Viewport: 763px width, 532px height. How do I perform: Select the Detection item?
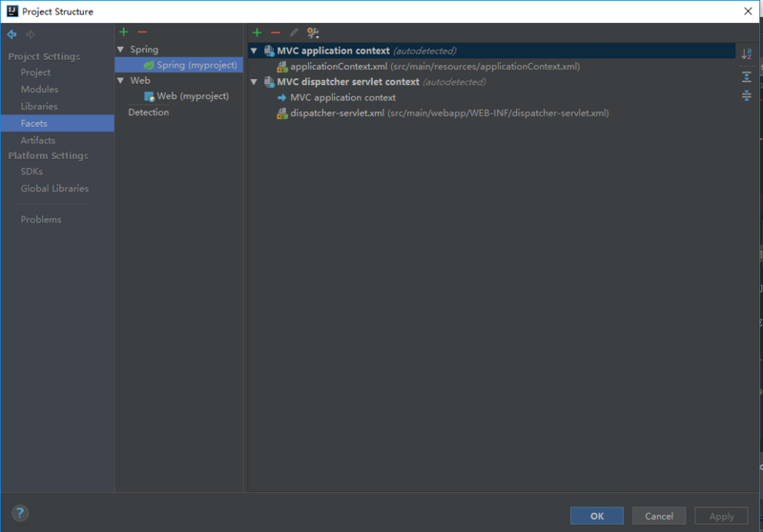pyautogui.click(x=149, y=113)
